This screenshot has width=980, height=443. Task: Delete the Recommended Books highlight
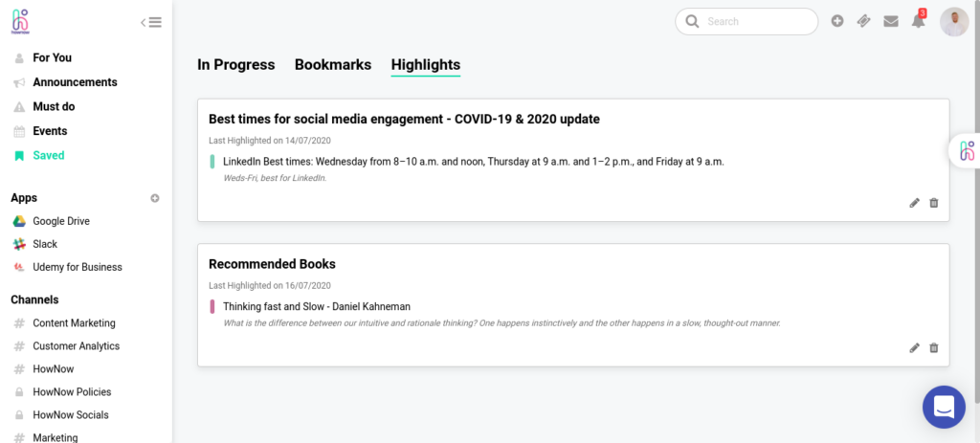[x=934, y=348]
